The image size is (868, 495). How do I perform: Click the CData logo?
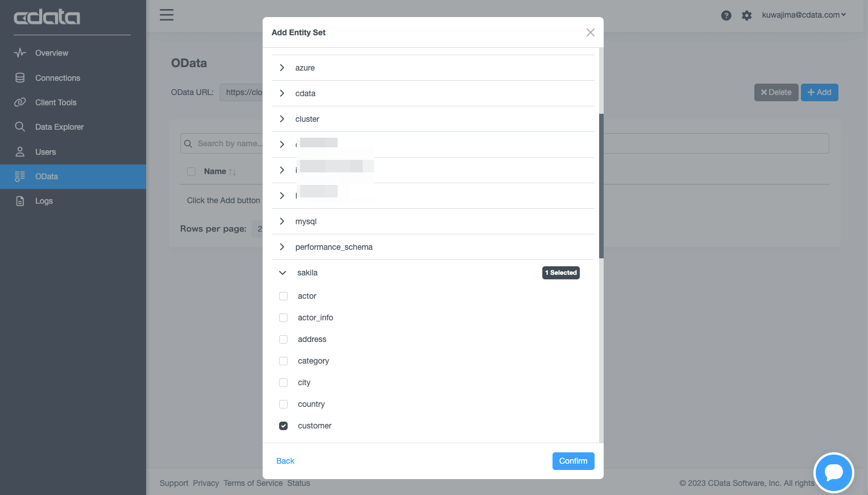[x=47, y=17]
